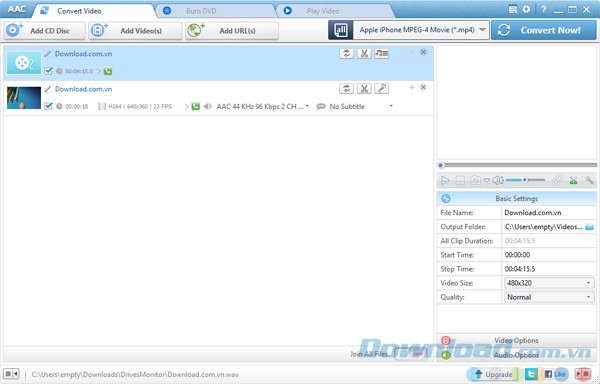Open output profile dropdown Apple iPhone MPEG-4
Screen dimensions: 600x384
coord(422,30)
